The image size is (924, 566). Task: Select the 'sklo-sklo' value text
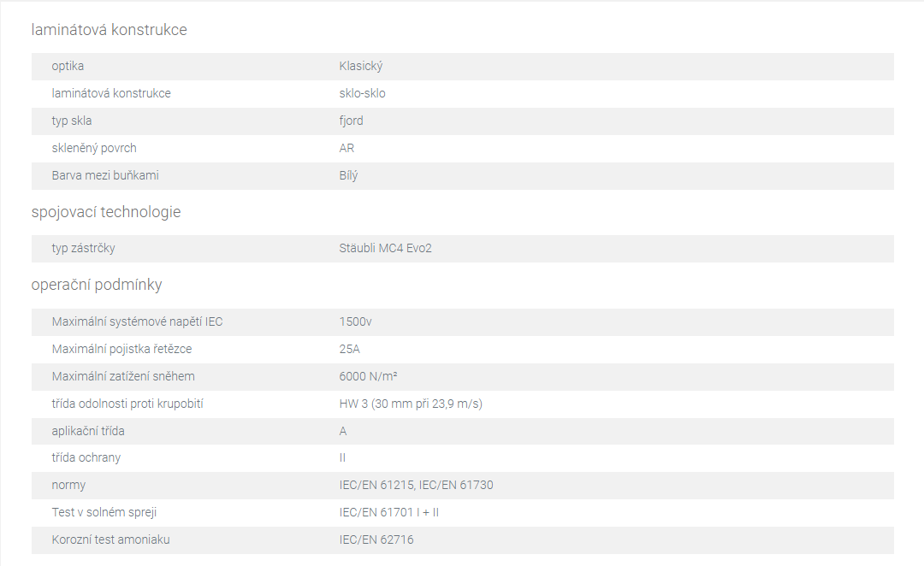(x=363, y=94)
